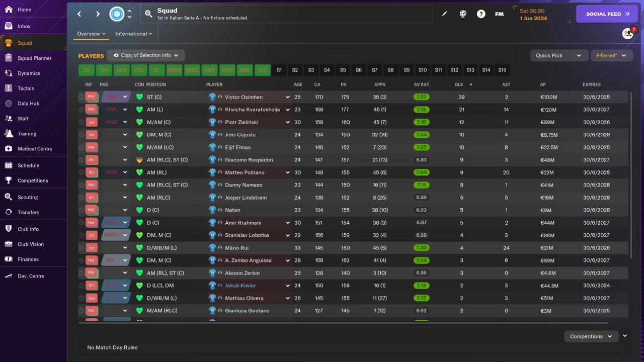644x362 pixels.
Task: Click the shirt icon beside Victor Osimhen
Action: (212, 97)
